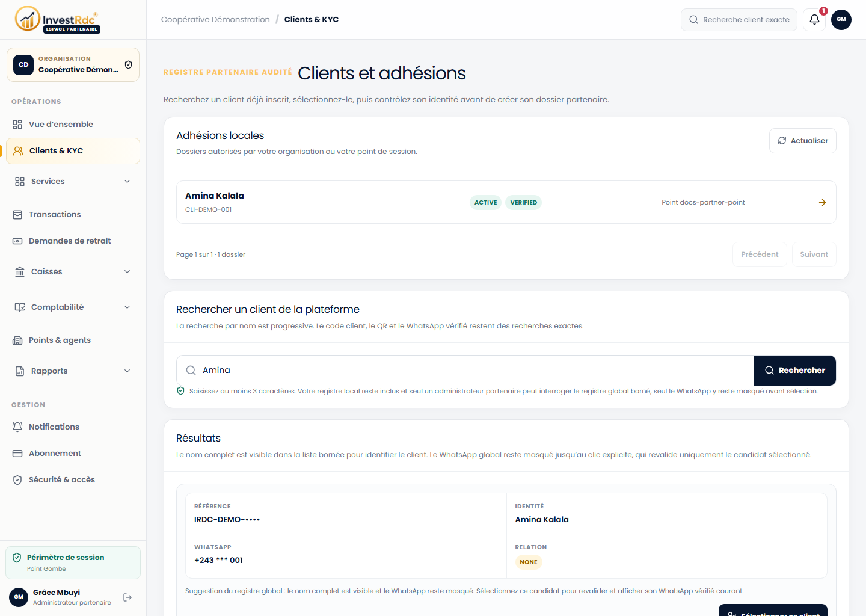866x616 pixels.
Task: Open the GM user avatar menu
Action: pos(841,20)
